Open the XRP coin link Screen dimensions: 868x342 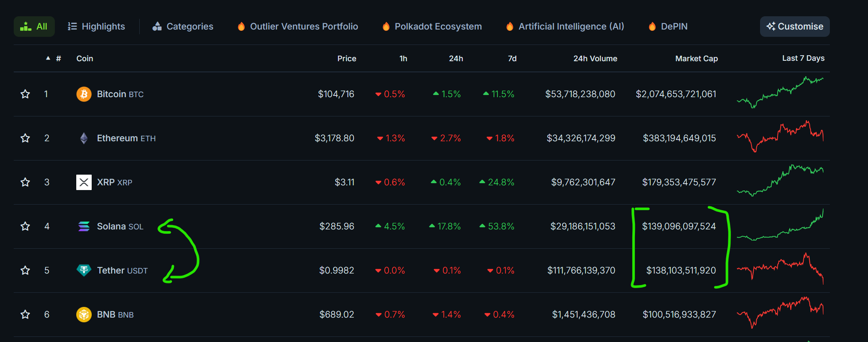[114, 182]
